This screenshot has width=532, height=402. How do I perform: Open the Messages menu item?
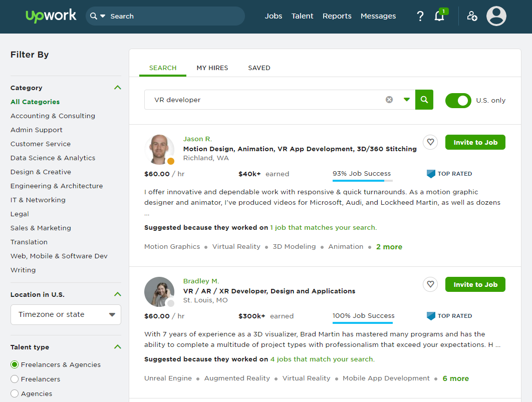coord(378,16)
